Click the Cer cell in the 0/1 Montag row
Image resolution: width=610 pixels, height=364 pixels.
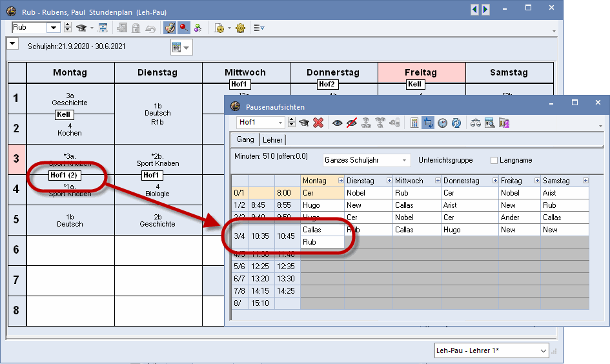(323, 193)
